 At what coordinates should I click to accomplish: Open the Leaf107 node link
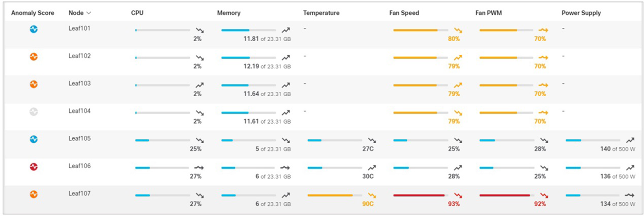tap(79, 194)
